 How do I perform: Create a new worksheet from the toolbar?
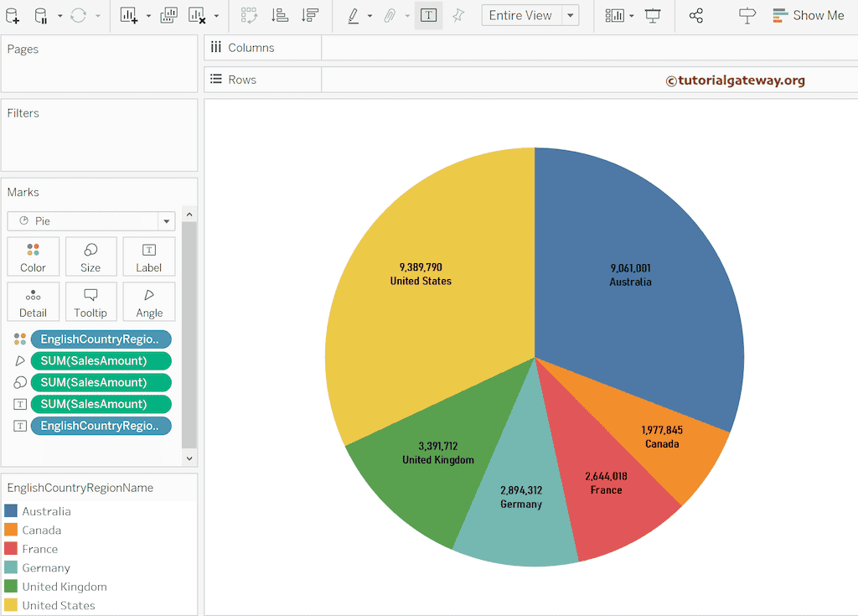pos(130,16)
